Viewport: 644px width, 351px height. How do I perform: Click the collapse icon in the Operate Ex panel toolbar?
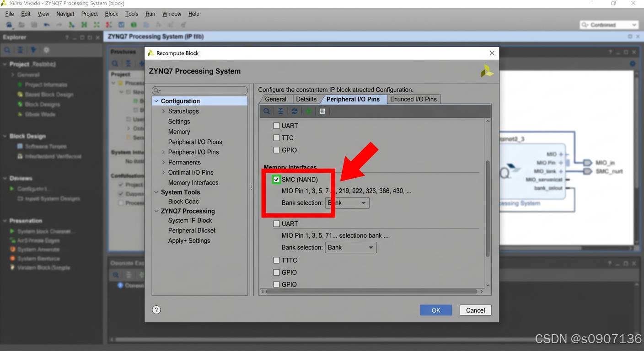[x=129, y=275]
